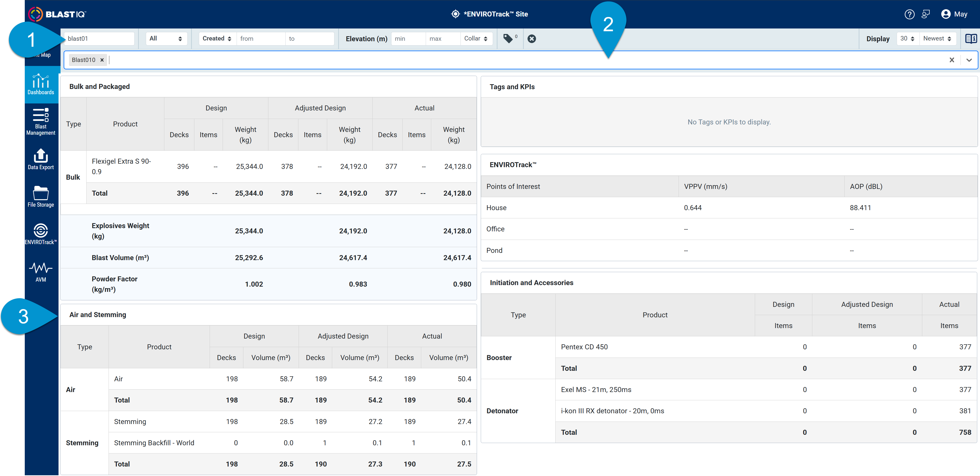The height and width of the screenshot is (476, 980).
Task: Click the elevation max field
Action: [443, 38]
